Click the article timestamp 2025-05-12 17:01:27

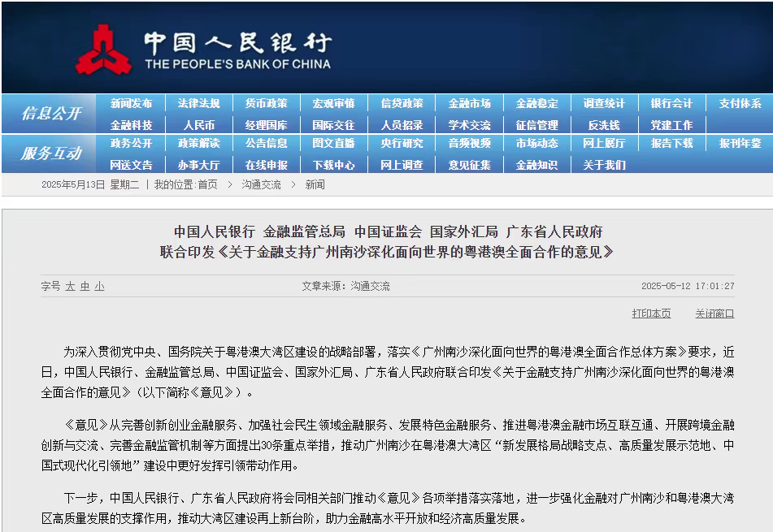pyautogui.click(x=688, y=286)
